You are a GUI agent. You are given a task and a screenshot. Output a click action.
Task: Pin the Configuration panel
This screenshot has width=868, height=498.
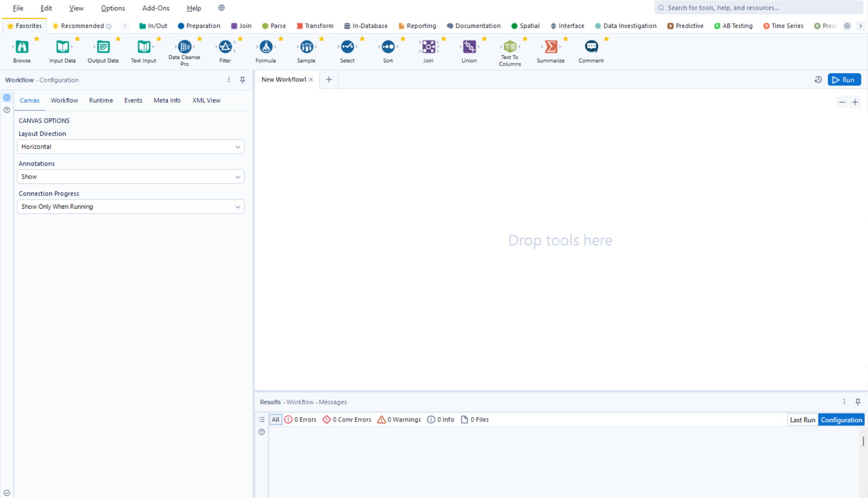click(x=243, y=80)
